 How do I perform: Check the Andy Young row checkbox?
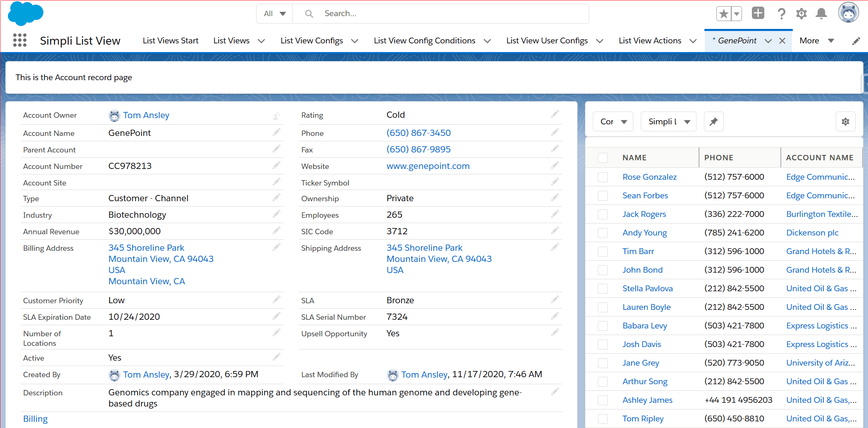tap(603, 233)
